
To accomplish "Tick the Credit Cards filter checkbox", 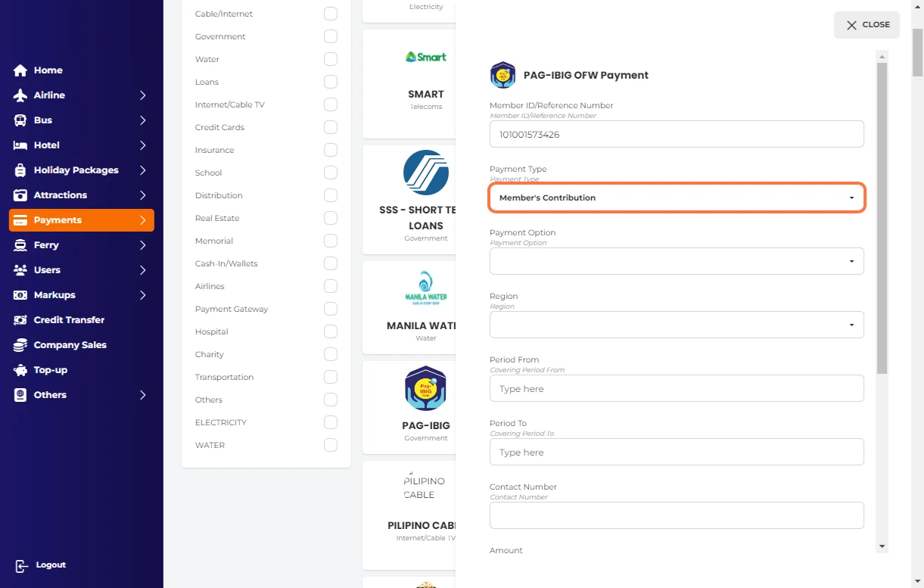I will pyautogui.click(x=330, y=127).
